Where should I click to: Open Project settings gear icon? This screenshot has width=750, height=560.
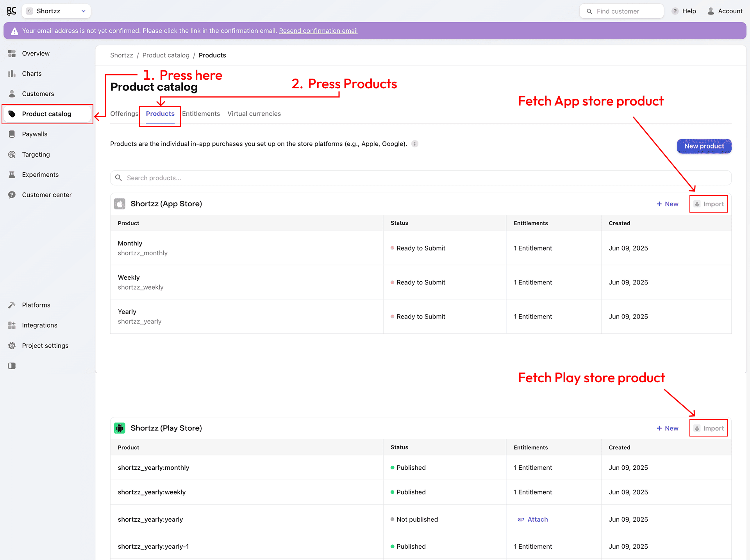12,345
